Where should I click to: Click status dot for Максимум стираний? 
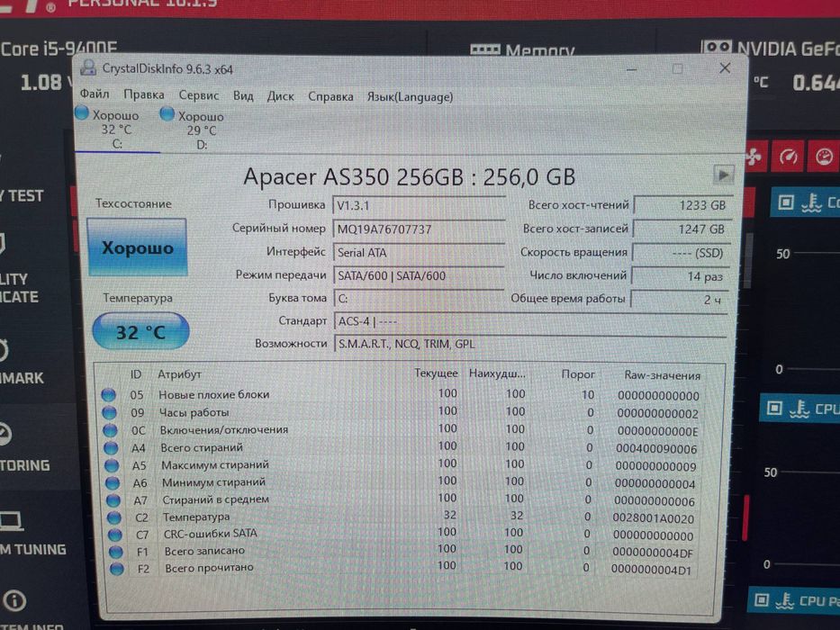(112, 465)
